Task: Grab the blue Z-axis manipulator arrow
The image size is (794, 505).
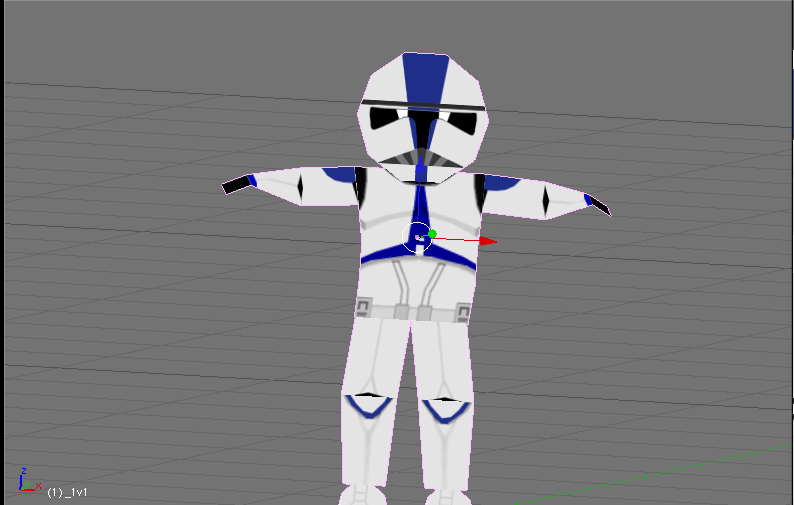Action: (x=420, y=165)
